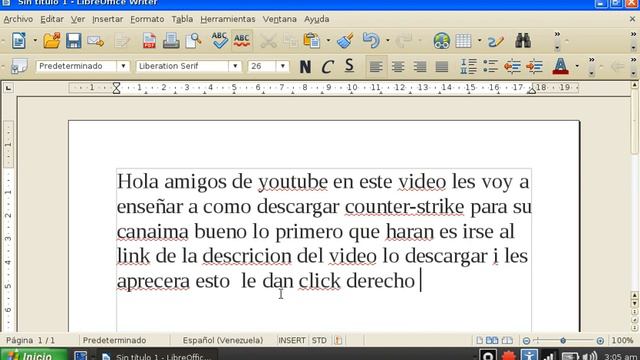Image resolution: width=640 pixels, height=360 pixels.
Task: Run the spelling and grammar check
Action: pyautogui.click(x=219, y=41)
